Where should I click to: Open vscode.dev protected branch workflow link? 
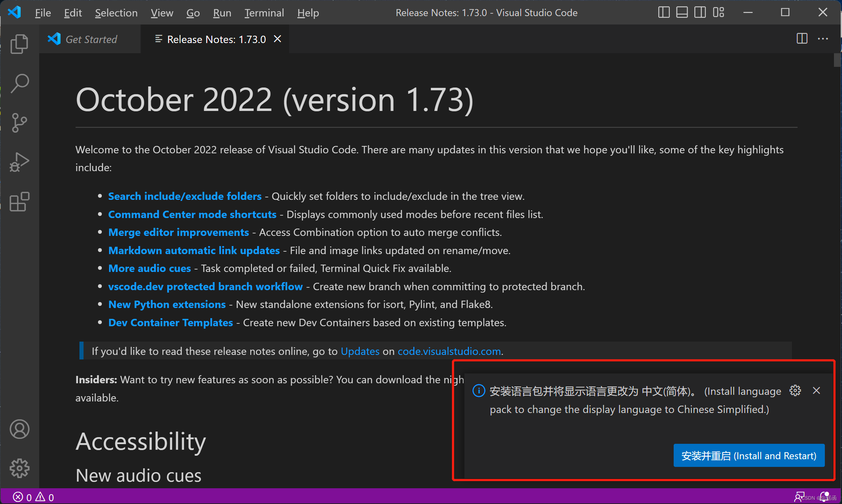205,286
